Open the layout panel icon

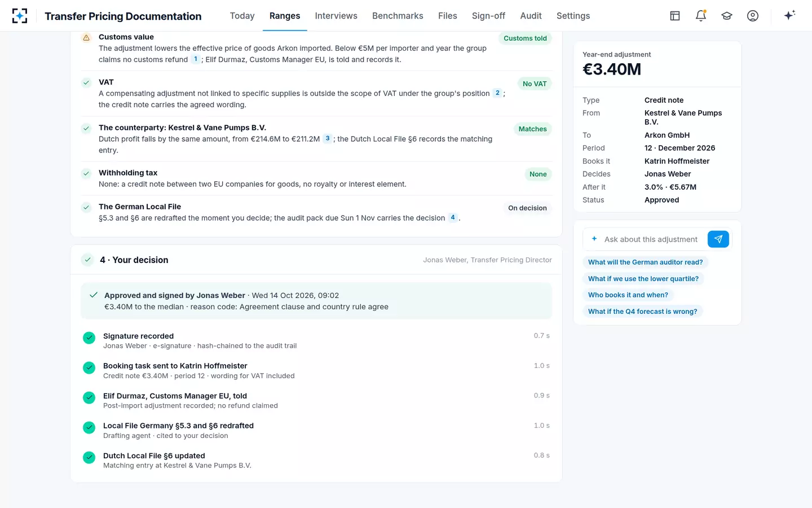675,16
